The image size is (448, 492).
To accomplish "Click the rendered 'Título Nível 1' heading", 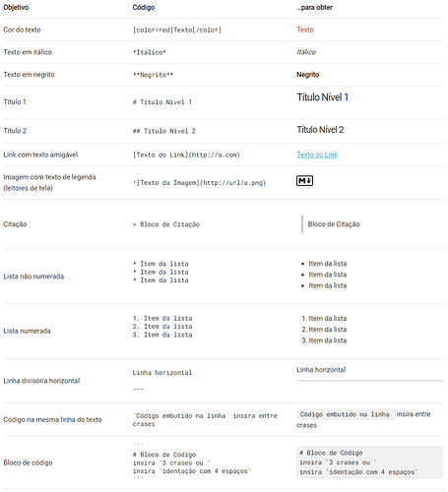I will click(x=322, y=97).
